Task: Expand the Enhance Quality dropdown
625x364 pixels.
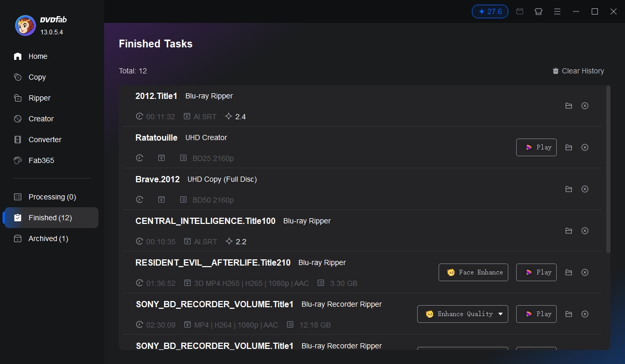Action: 501,314
